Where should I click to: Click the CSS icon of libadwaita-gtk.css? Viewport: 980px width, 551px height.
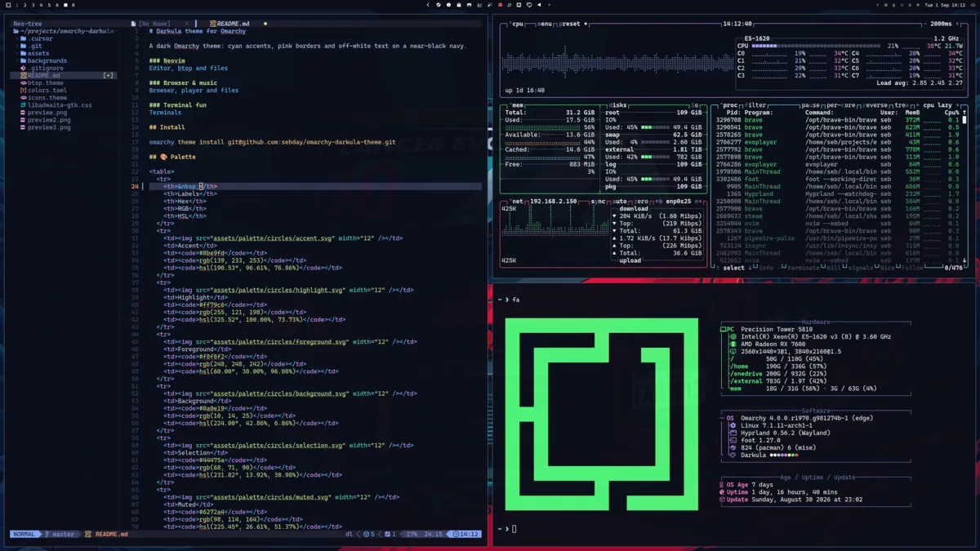point(24,104)
